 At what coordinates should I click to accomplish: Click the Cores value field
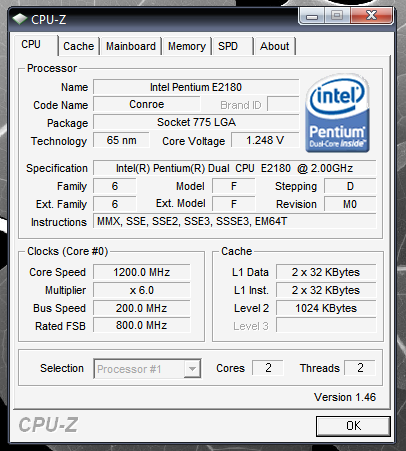(x=268, y=368)
